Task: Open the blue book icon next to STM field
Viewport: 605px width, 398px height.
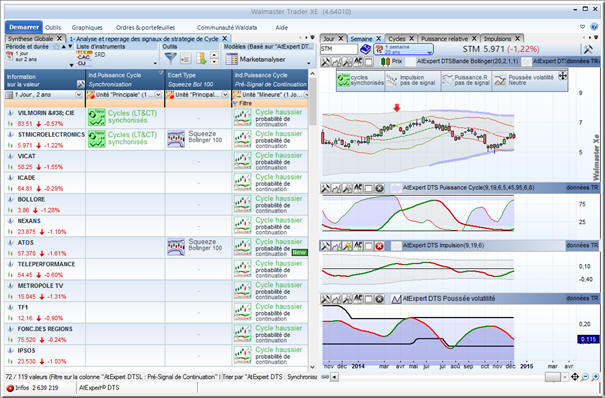Action: pyautogui.click(x=365, y=49)
